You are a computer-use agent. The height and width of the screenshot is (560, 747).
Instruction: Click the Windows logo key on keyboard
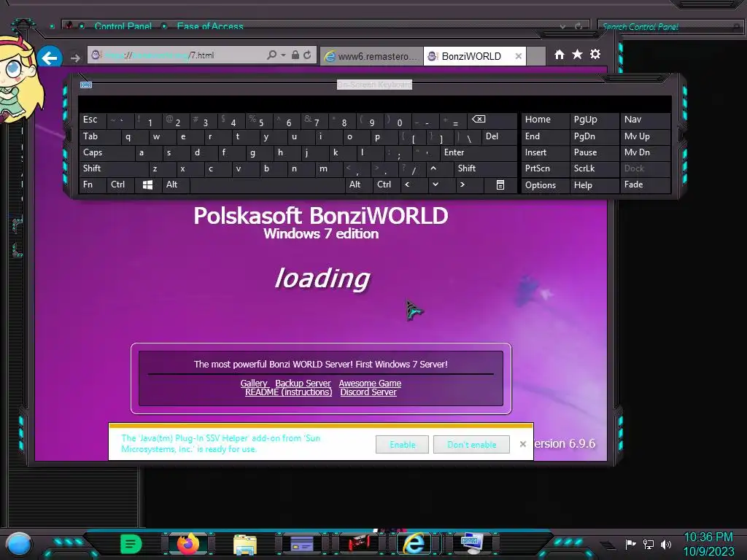click(x=147, y=184)
